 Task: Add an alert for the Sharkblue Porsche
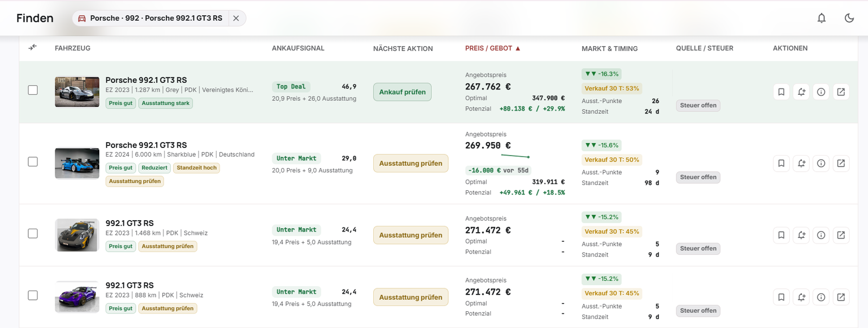pos(801,163)
